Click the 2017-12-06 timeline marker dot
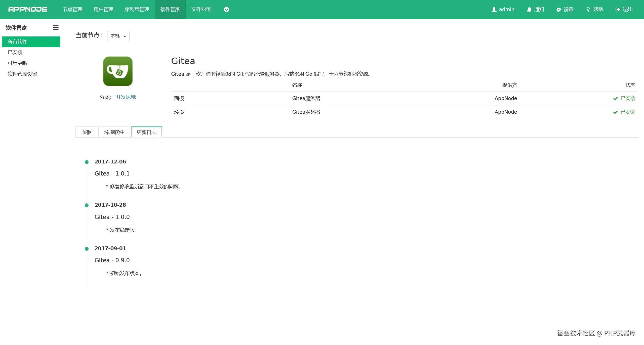This screenshot has width=644, height=345. (87, 162)
